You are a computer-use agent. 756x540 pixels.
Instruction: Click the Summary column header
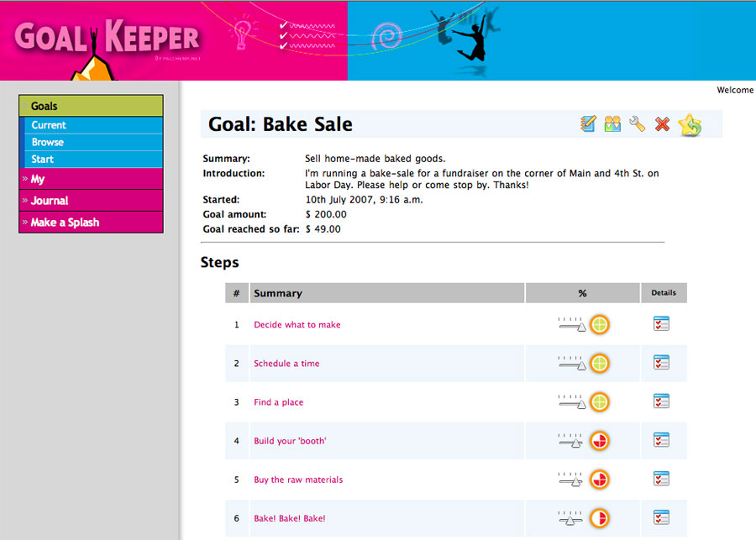278,293
